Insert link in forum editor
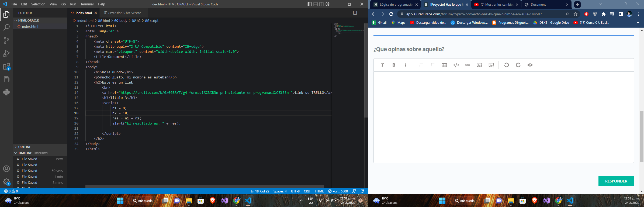This screenshot has width=644, height=207. coord(468,65)
